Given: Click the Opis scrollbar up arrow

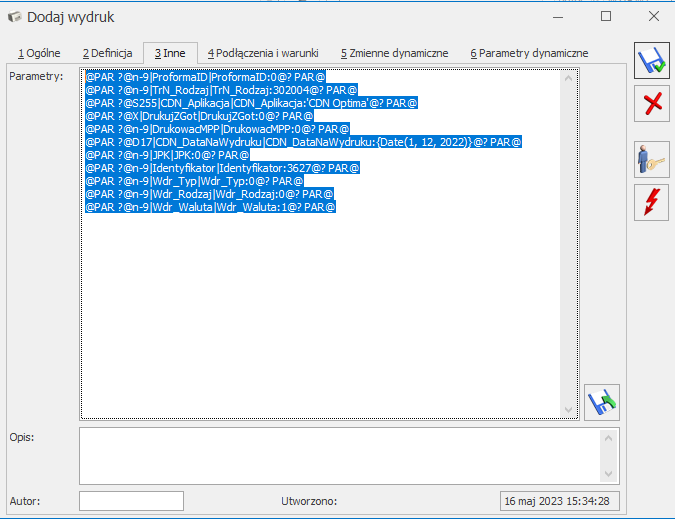Looking at the screenshot, I should click(x=608, y=438).
